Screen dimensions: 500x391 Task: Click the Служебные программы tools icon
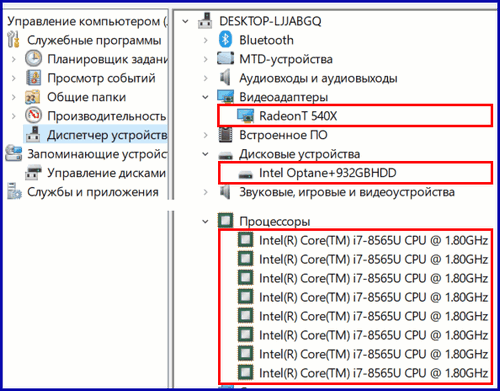point(13,39)
